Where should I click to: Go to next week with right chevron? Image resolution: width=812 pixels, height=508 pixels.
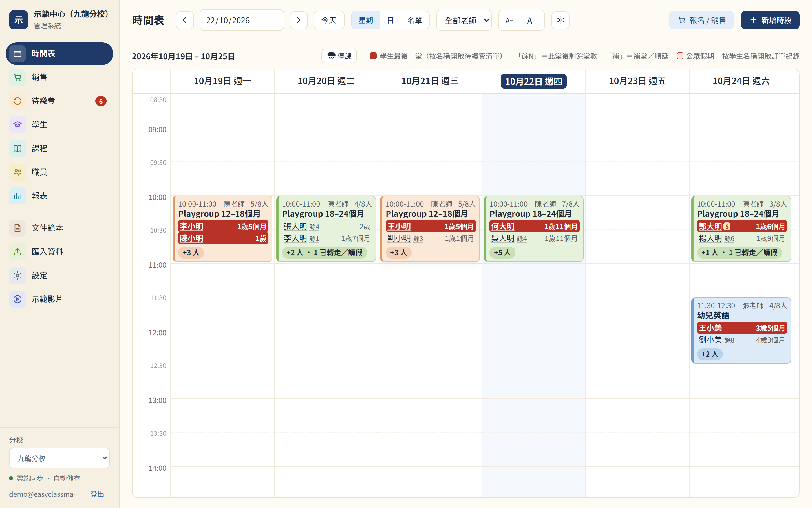tap(299, 20)
